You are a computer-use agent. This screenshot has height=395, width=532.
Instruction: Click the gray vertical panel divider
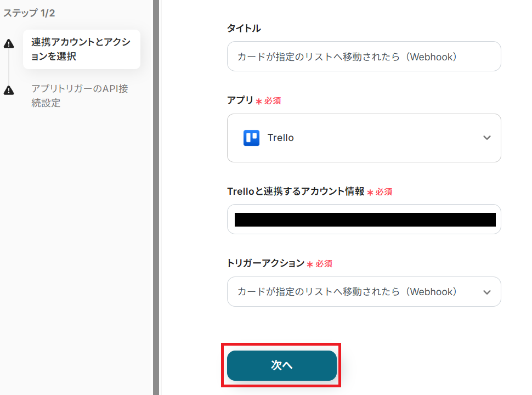(x=156, y=198)
